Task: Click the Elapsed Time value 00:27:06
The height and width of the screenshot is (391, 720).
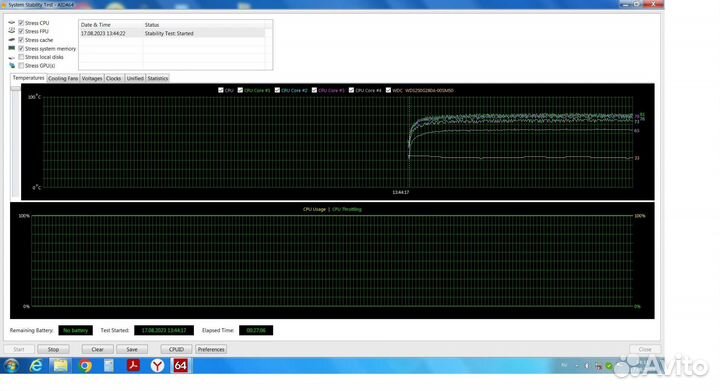Action: (256, 330)
